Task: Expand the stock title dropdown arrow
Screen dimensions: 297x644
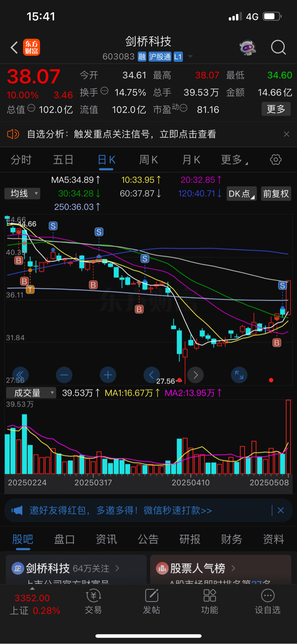Action: 190,57
